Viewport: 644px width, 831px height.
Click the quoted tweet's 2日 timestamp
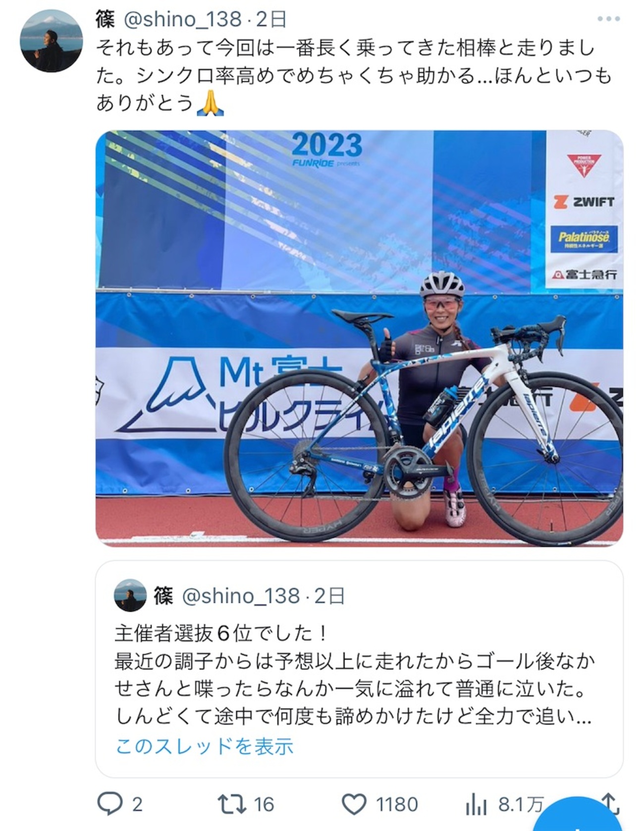coord(329,596)
